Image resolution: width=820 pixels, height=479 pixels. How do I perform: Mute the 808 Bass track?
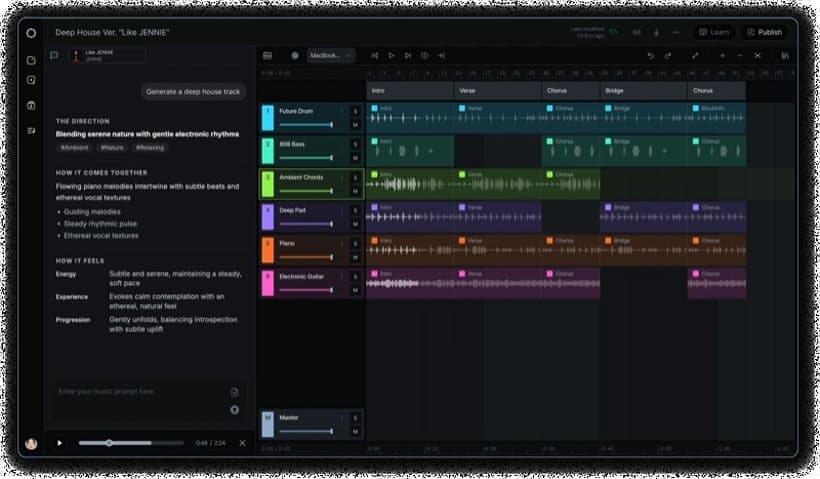355,158
